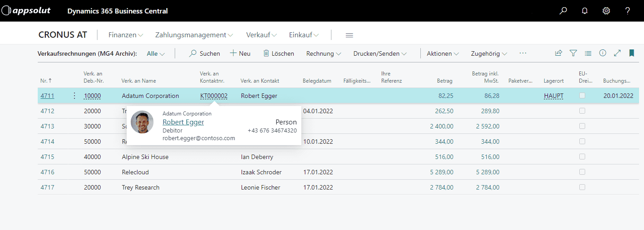Toggle EU checkbox for invoice 4711

point(582,96)
